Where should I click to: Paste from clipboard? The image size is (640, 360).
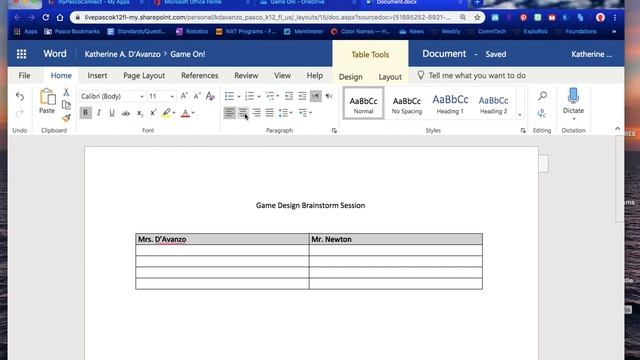click(x=47, y=101)
